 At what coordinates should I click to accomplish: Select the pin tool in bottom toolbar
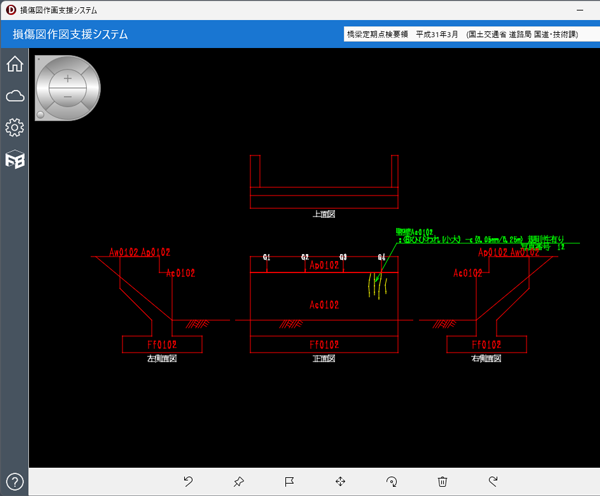[x=239, y=481]
